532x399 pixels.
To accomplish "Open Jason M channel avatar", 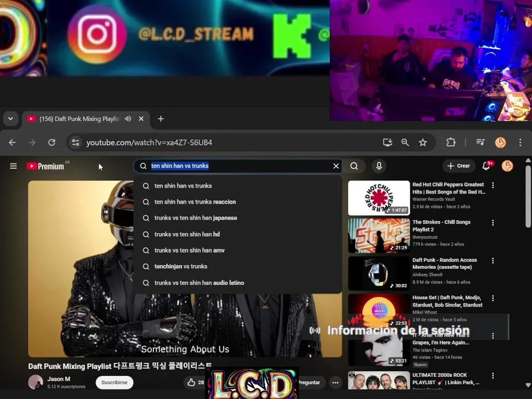I will tap(35, 382).
